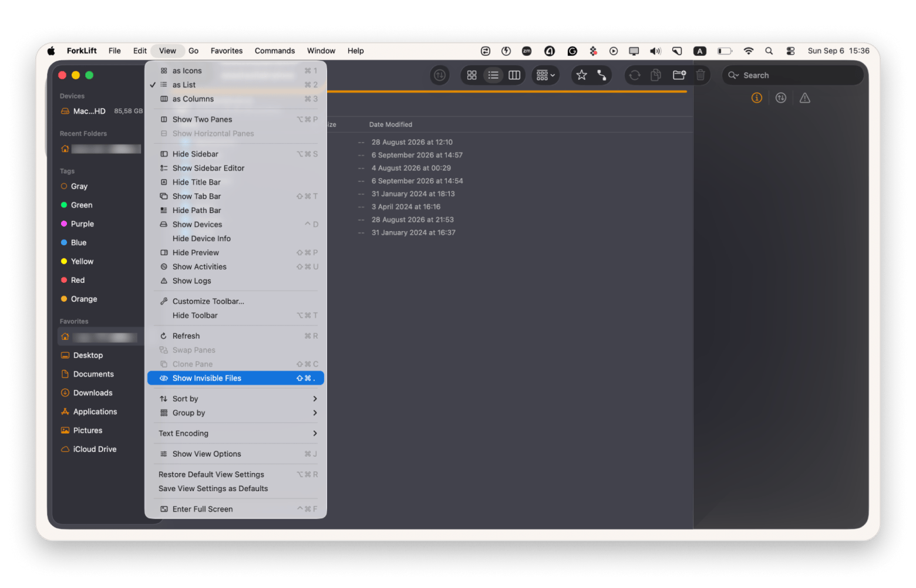Click the Sync toolbar icon
This screenshot has height=588, width=916.
(x=635, y=75)
